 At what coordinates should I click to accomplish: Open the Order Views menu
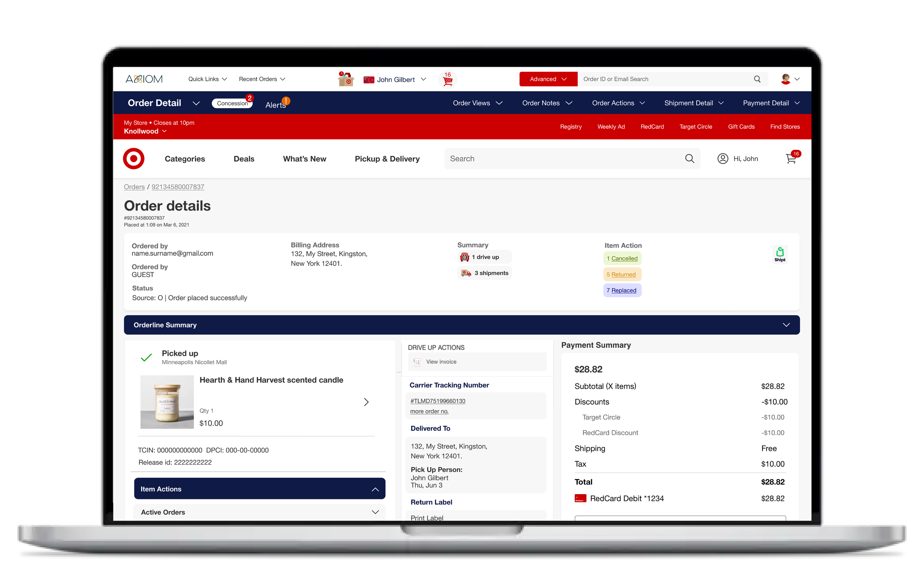tap(477, 103)
